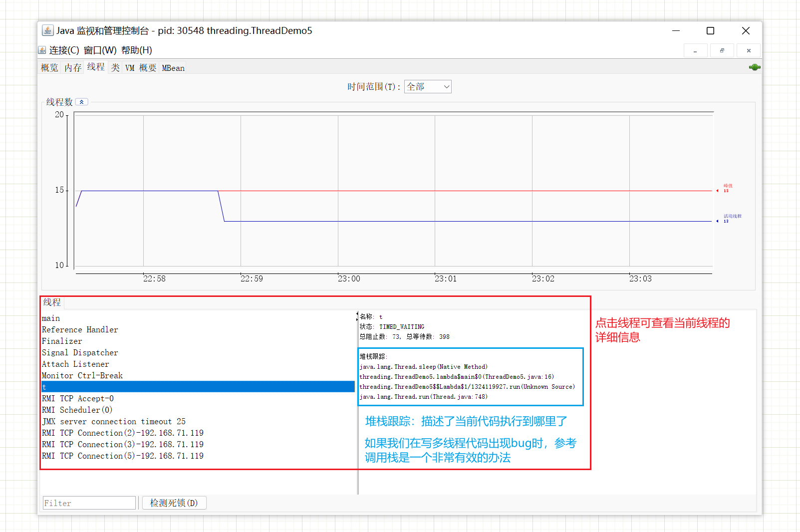Viewport: 800px width, 532px height.
Task: Click the 10 value on thread count axis
Action: 59,266
